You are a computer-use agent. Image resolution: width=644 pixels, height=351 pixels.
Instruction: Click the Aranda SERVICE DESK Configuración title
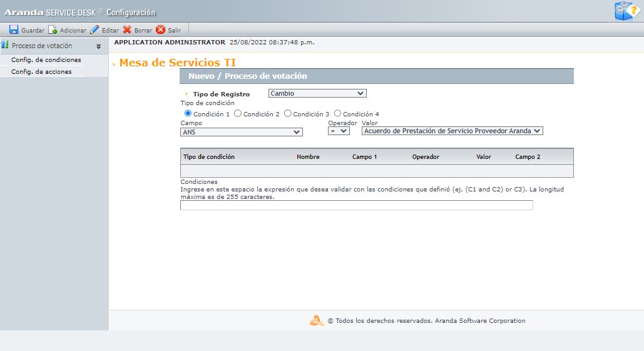[79, 13]
